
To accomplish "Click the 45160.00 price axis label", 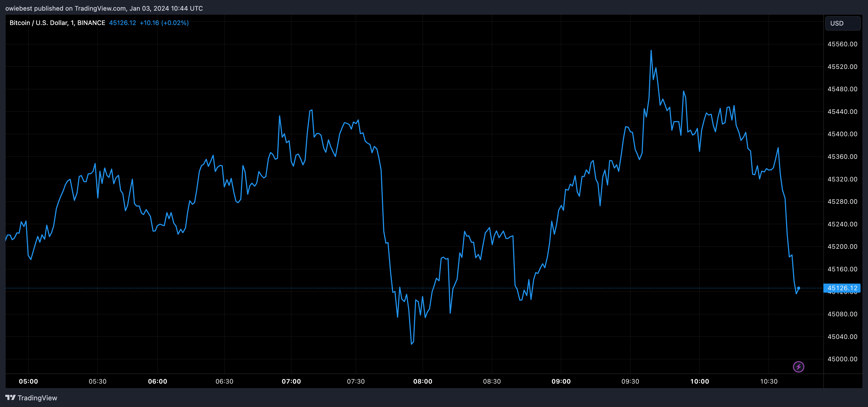I will click(842, 269).
